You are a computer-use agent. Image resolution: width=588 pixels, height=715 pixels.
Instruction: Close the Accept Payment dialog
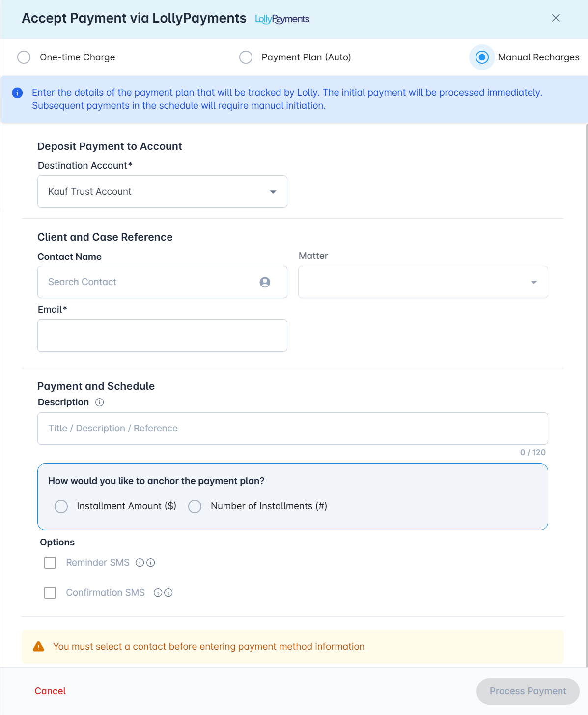[556, 18]
